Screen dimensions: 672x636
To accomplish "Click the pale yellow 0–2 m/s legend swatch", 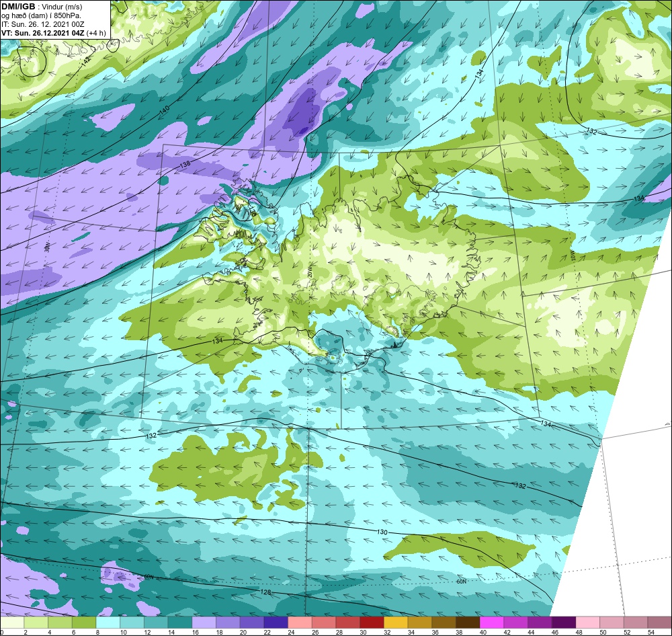I will tap(12, 623).
